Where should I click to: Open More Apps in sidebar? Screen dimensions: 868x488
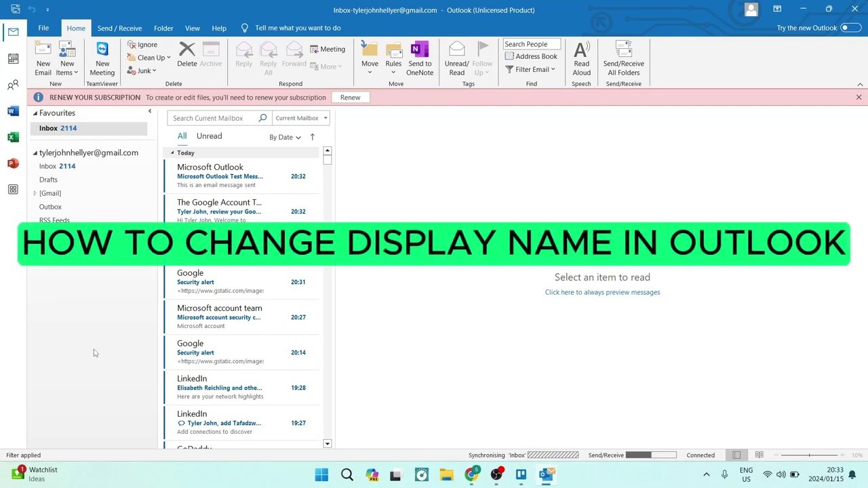[13, 189]
